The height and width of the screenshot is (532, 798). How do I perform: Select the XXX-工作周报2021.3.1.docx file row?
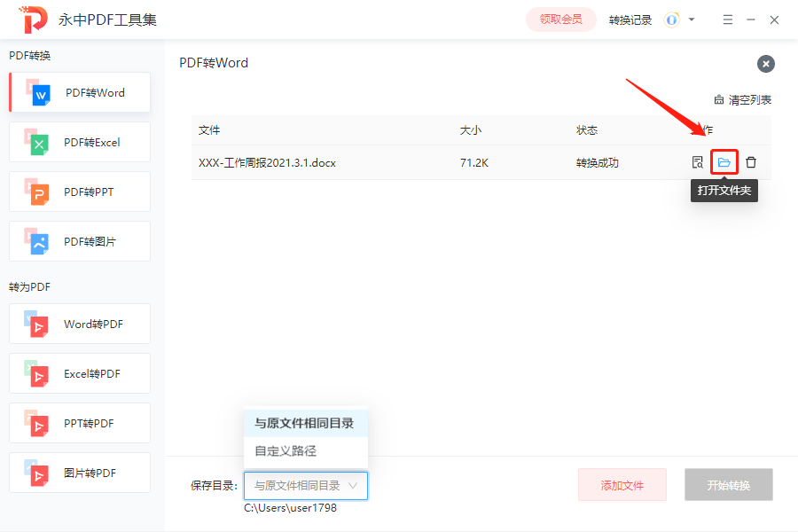coord(266,162)
